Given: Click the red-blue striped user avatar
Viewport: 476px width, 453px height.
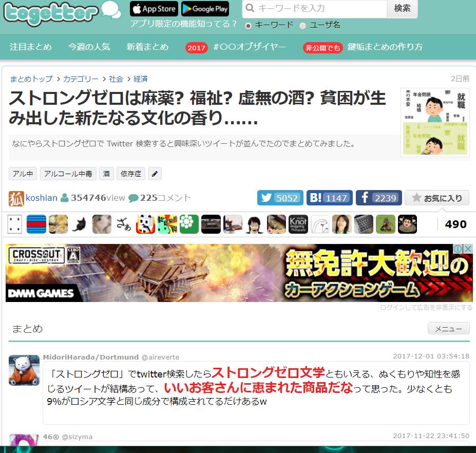Looking at the screenshot, I should 36,224.
